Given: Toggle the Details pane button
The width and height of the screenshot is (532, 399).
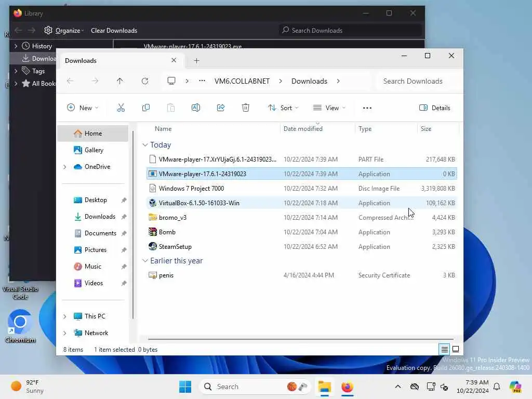Looking at the screenshot, I should [x=435, y=108].
